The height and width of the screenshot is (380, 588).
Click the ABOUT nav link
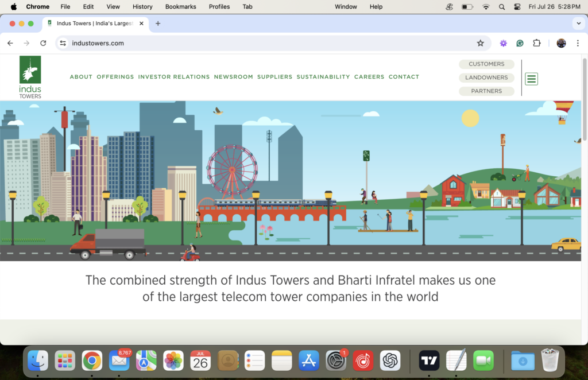pos(81,77)
